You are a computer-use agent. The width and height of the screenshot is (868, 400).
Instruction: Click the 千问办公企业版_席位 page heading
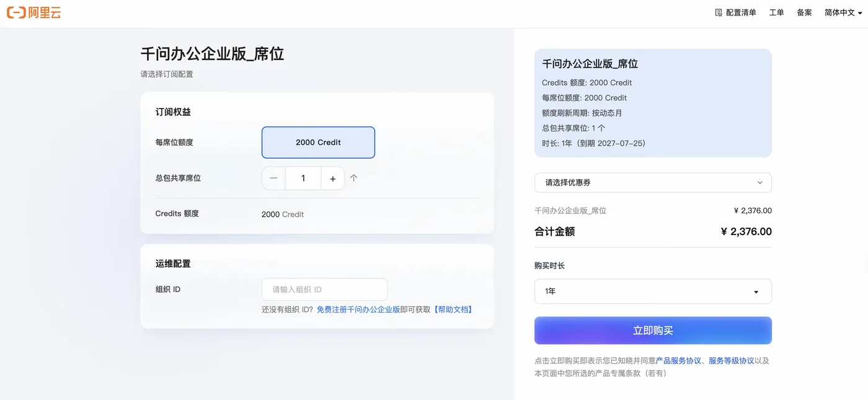click(213, 54)
